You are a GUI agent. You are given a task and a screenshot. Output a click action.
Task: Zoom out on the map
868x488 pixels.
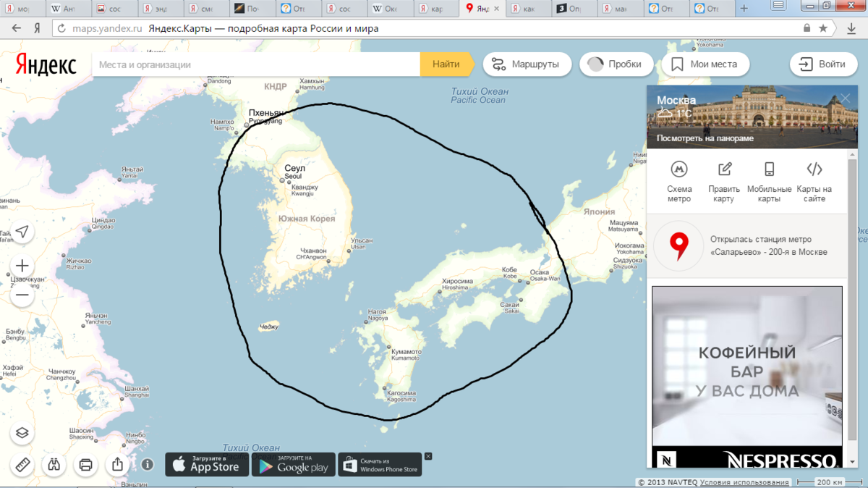22,295
